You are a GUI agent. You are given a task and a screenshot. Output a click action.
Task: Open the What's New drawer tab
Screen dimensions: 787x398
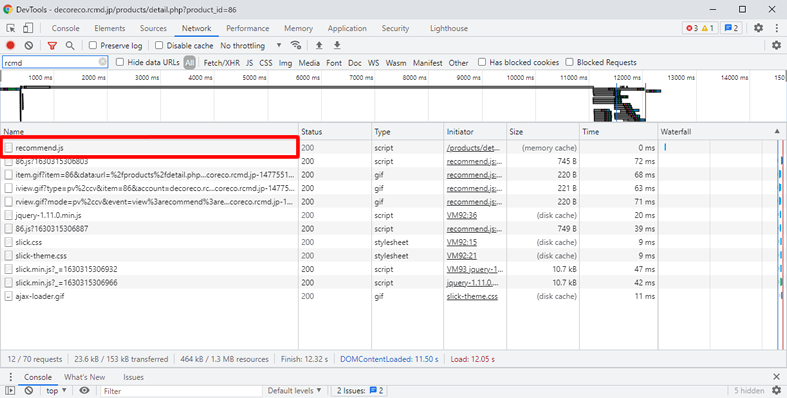click(84, 377)
